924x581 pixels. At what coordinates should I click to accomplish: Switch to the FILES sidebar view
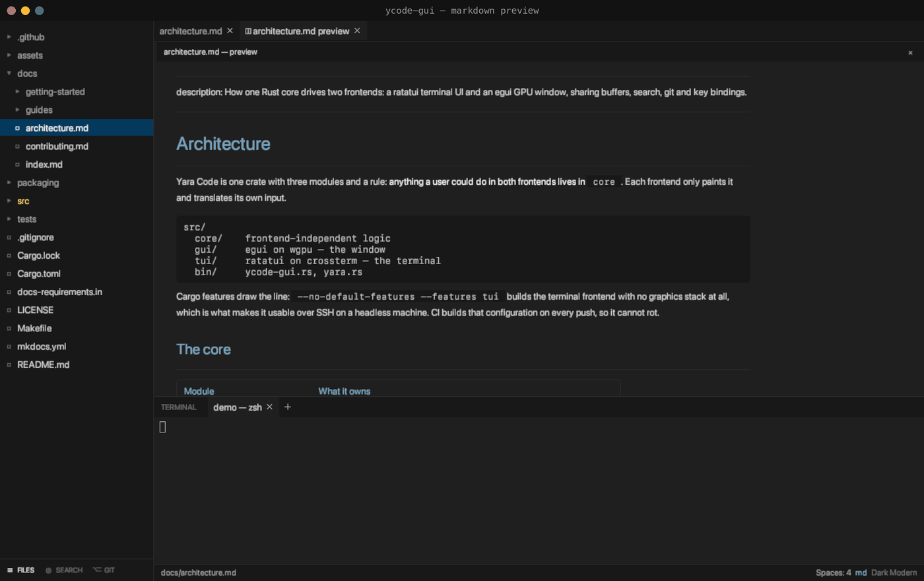pos(20,570)
